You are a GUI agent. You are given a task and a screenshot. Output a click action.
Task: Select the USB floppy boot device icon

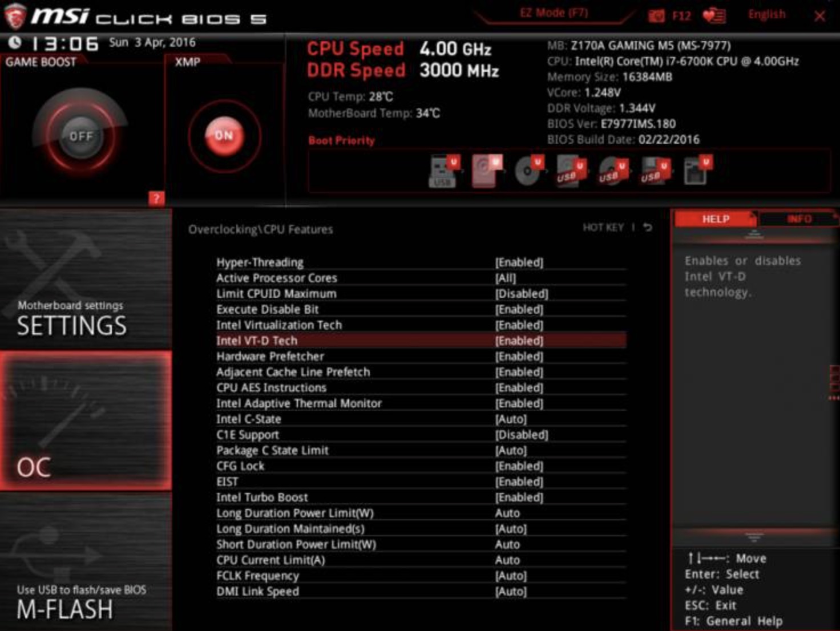coord(655,171)
